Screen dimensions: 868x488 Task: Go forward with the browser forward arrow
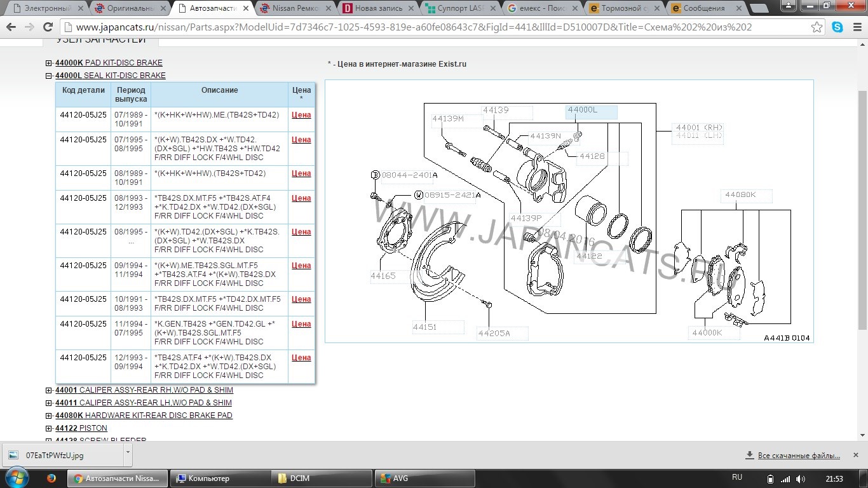tap(30, 27)
